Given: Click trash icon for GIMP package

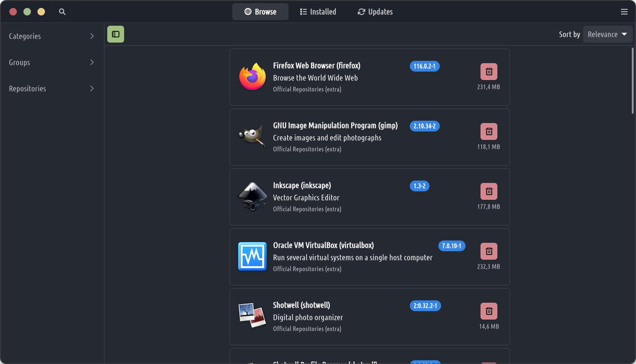Looking at the screenshot, I should coord(488,131).
